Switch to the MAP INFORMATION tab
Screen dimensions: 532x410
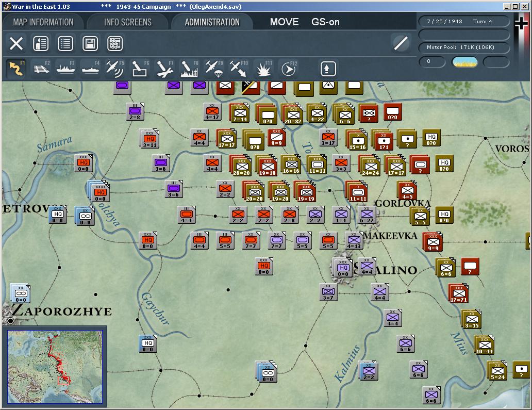43,22
